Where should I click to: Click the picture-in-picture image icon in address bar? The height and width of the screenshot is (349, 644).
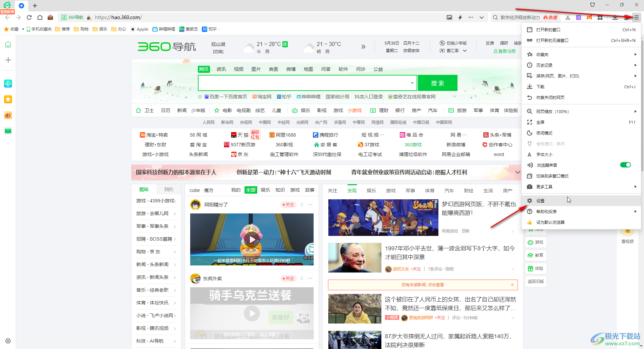pos(449,17)
